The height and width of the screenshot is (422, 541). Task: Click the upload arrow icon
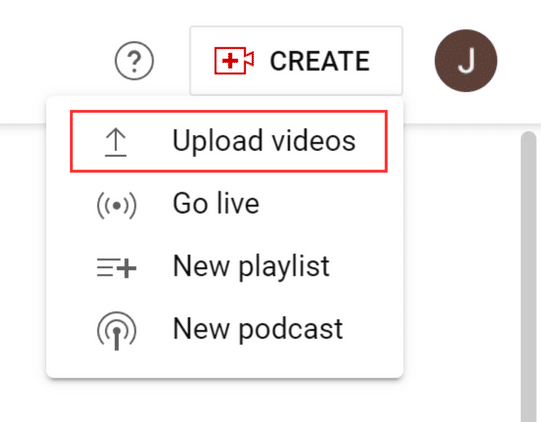pos(116,142)
